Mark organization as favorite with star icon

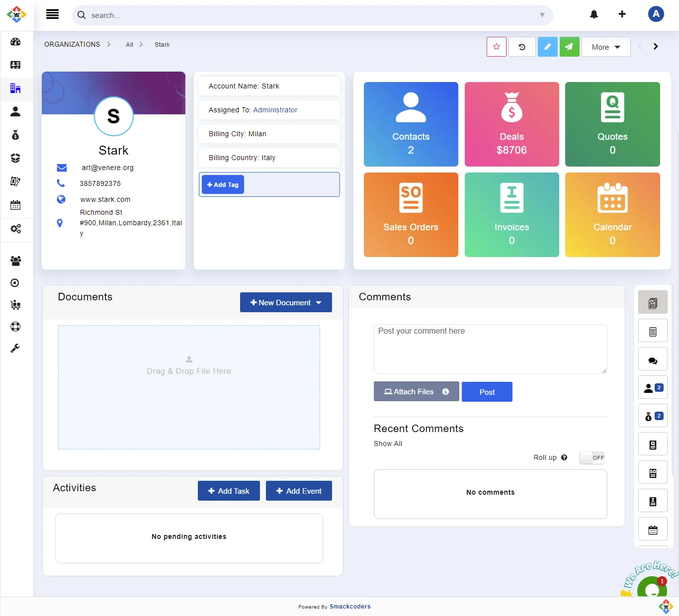pos(496,47)
